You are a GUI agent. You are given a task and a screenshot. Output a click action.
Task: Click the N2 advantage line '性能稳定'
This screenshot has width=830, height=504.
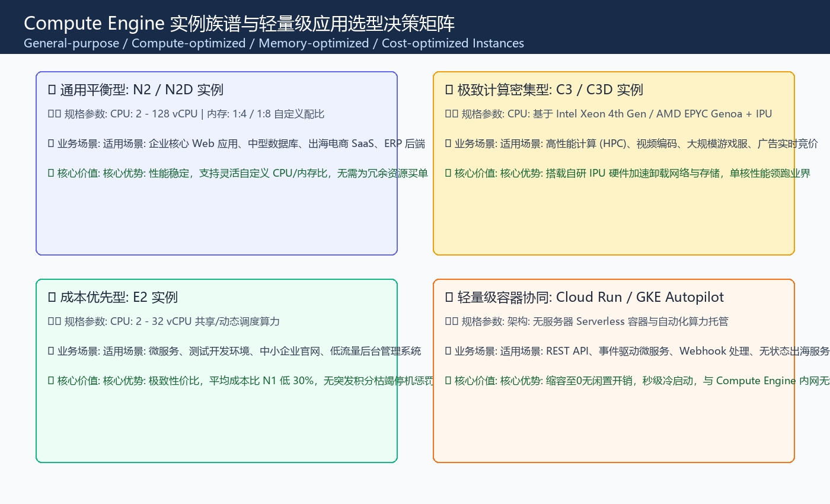[x=238, y=173]
